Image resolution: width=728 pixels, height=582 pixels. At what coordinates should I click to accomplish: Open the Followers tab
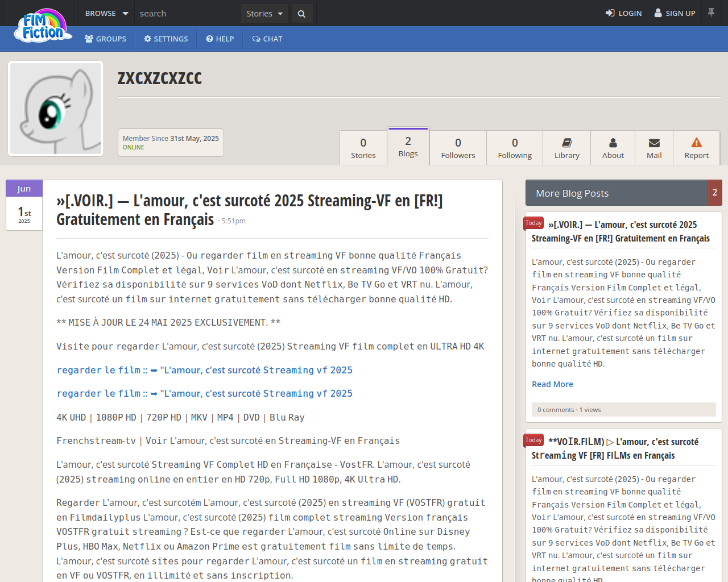click(458, 148)
